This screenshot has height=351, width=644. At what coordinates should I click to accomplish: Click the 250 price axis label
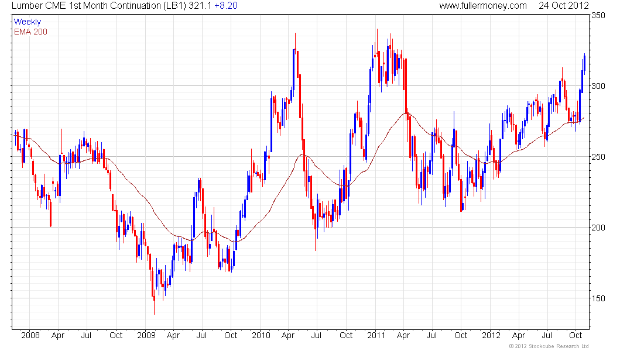coord(598,157)
